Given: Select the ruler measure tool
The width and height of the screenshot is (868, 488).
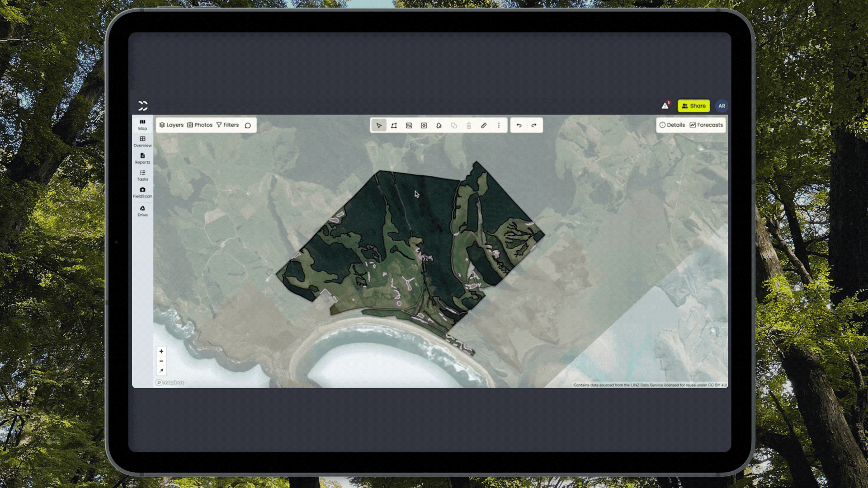Looking at the screenshot, I should click(484, 125).
